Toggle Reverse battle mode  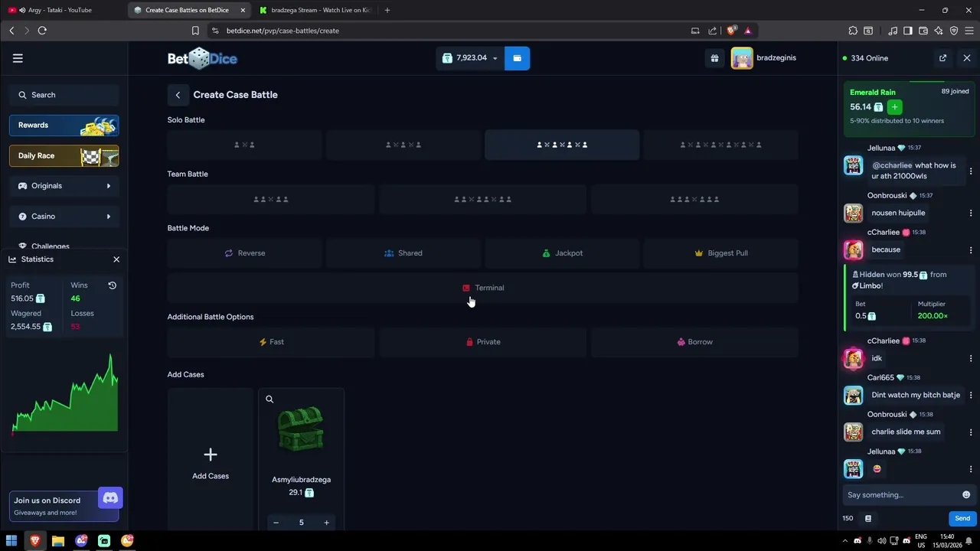click(x=245, y=253)
